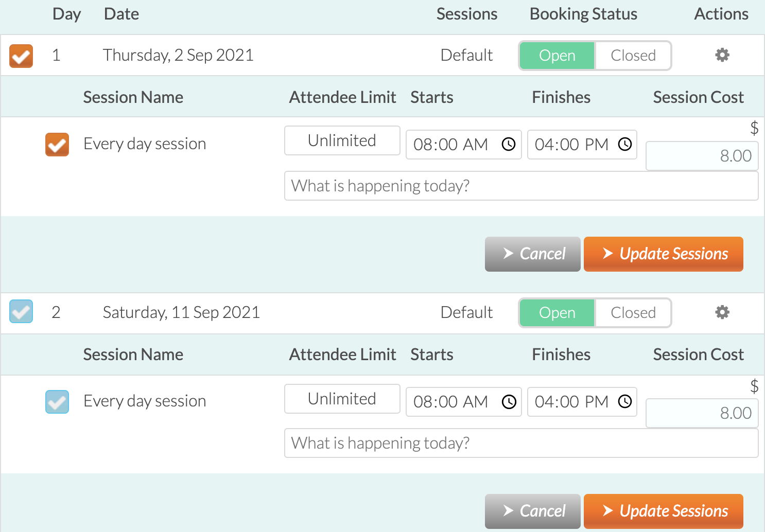Click the Day 2 finish time clock icon
This screenshot has height=532, width=765.
pyautogui.click(x=625, y=402)
